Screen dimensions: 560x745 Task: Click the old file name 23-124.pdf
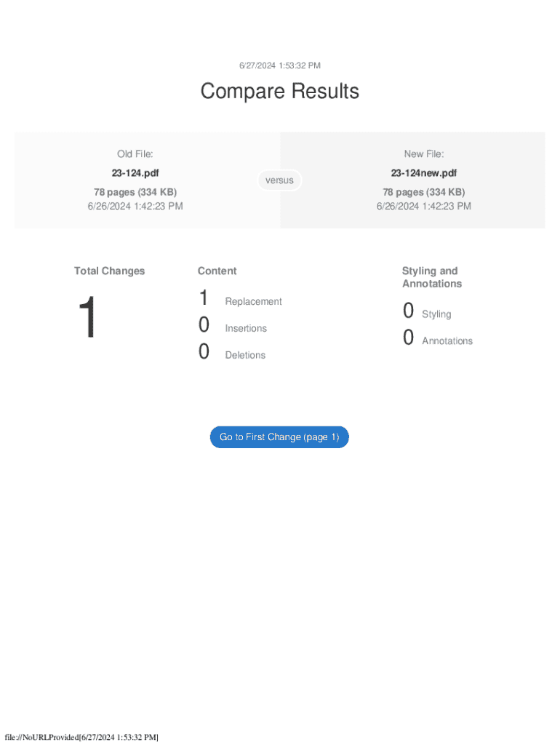(x=135, y=173)
